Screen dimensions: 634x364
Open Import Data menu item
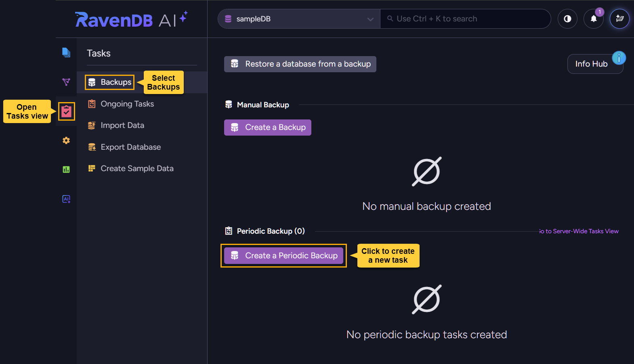tap(122, 126)
